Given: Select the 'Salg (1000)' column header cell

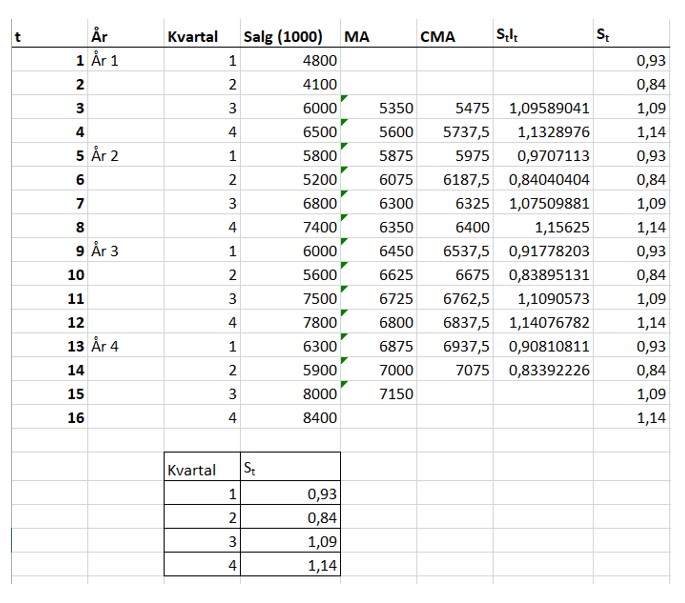Looking at the screenshot, I should pos(283,37).
